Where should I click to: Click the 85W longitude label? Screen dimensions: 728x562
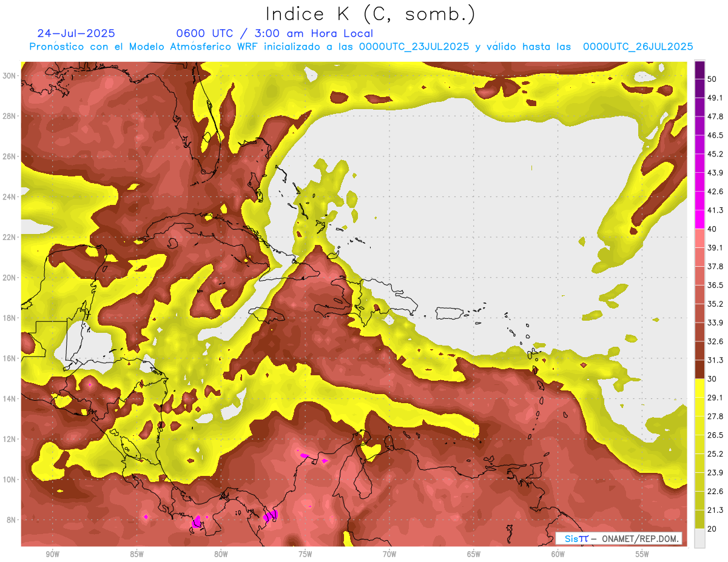point(136,555)
